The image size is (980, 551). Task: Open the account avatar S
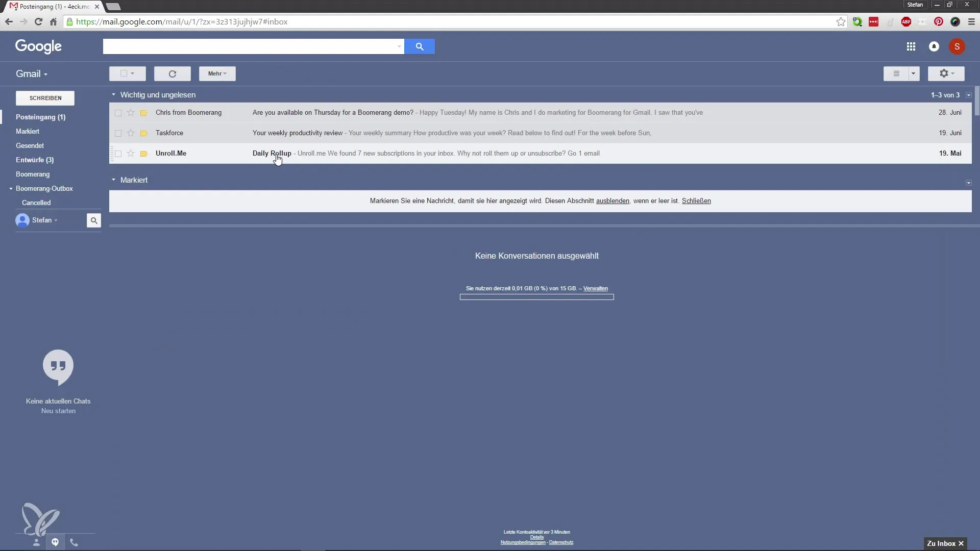(957, 46)
